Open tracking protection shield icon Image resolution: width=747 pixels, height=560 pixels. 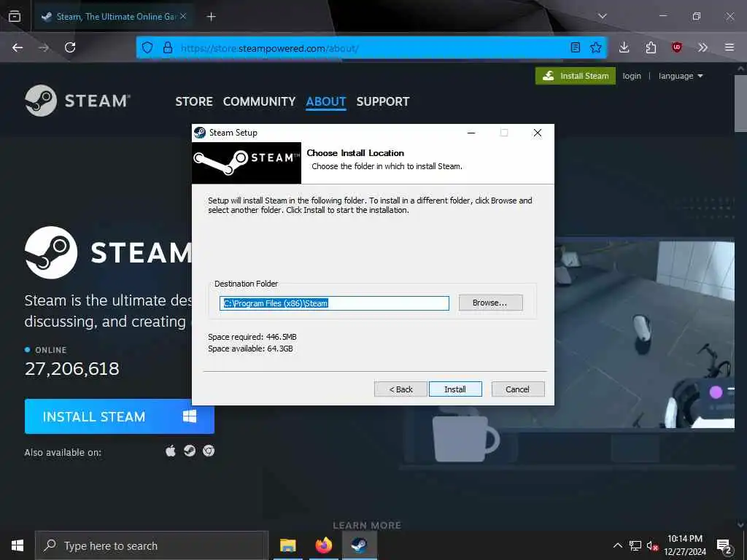[x=147, y=47]
